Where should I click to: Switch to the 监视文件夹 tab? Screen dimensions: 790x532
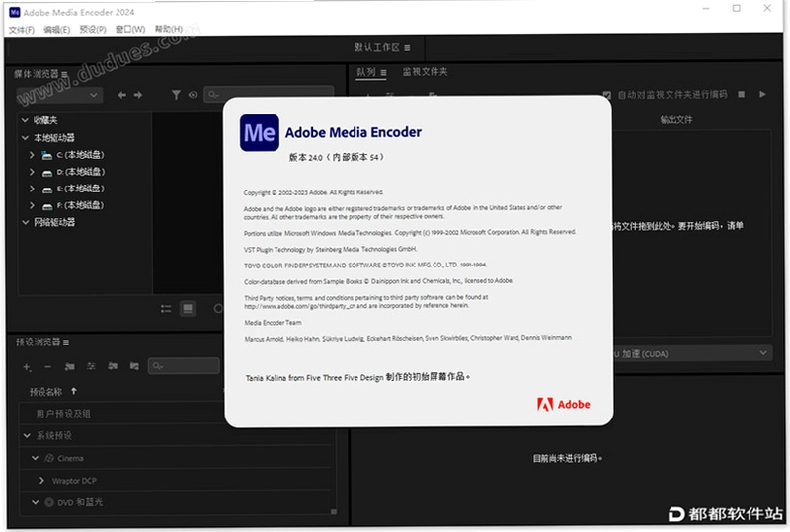click(x=425, y=71)
